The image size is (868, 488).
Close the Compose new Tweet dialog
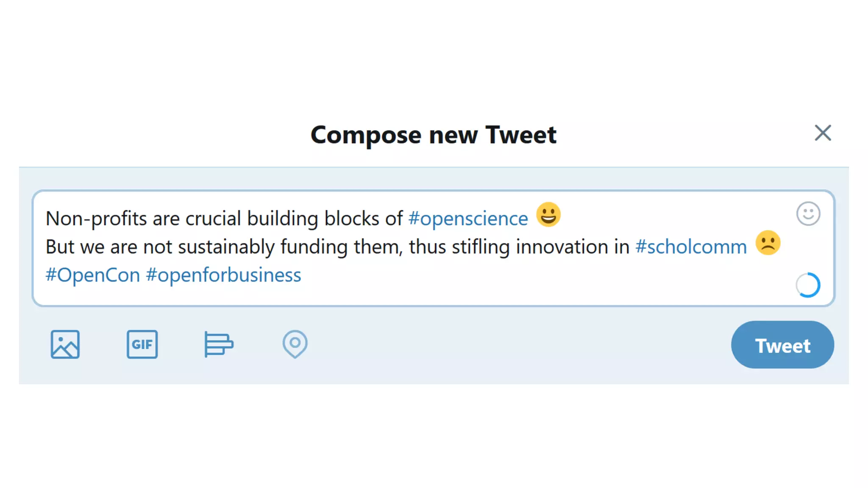823,133
